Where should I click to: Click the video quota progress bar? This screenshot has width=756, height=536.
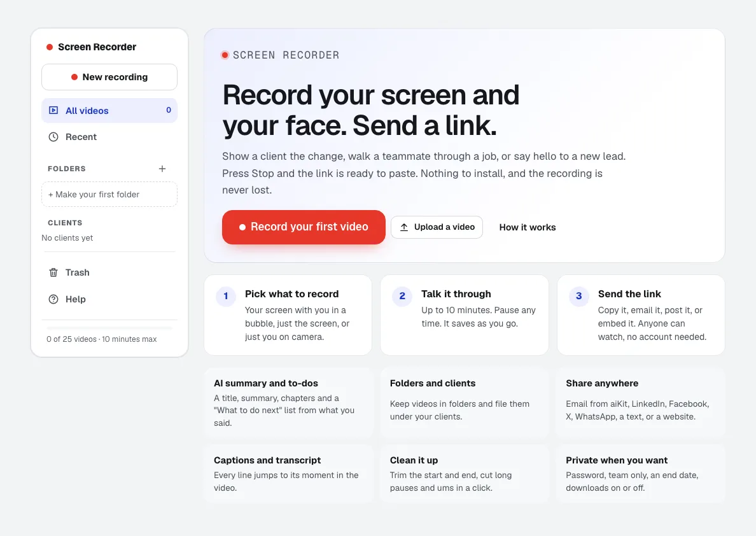(109, 328)
